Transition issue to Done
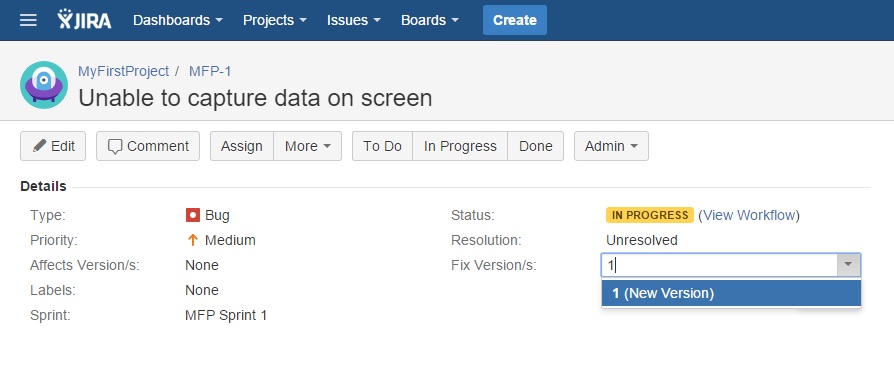The width and height of the screenshot is (894, 374). [x=535, y=146]
